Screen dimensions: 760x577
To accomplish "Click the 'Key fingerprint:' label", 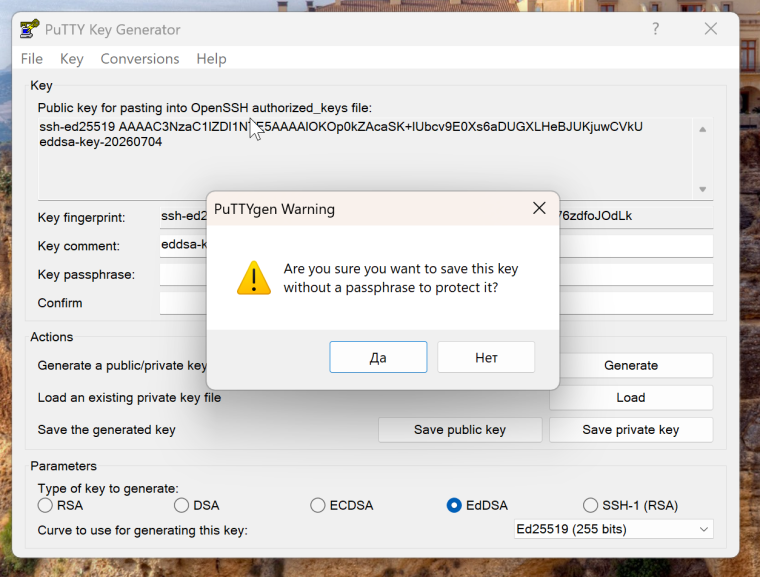I will [x=81, y=218].
